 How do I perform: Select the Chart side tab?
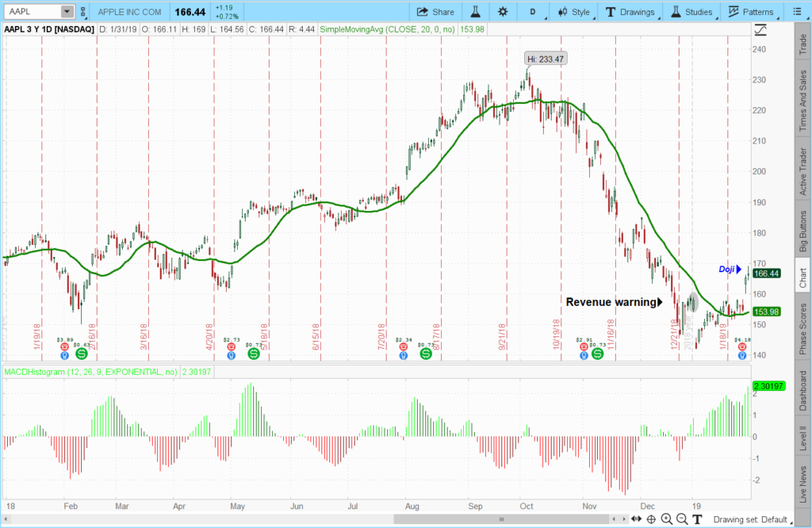802,277
